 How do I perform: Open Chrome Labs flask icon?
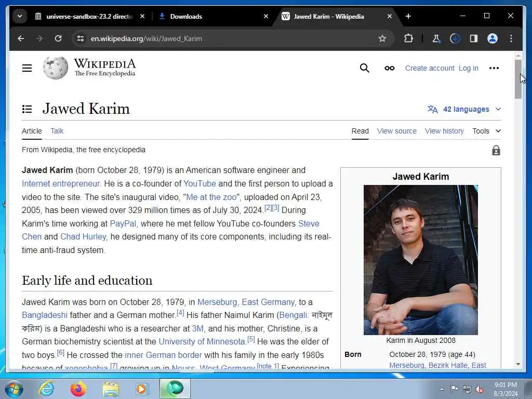click(x=436, y=38)
